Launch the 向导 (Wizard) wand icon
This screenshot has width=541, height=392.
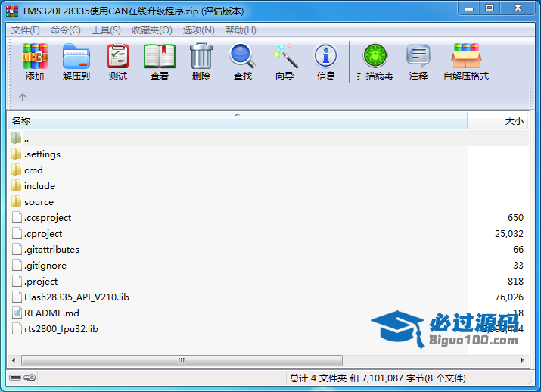[x=284, y=56]
